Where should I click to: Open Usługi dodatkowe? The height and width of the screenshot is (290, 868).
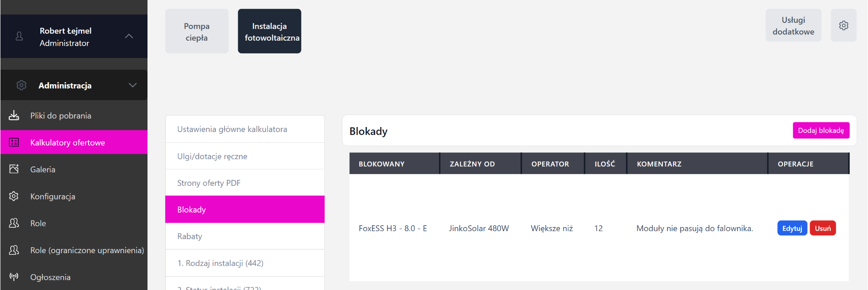(x=793, y=26)
